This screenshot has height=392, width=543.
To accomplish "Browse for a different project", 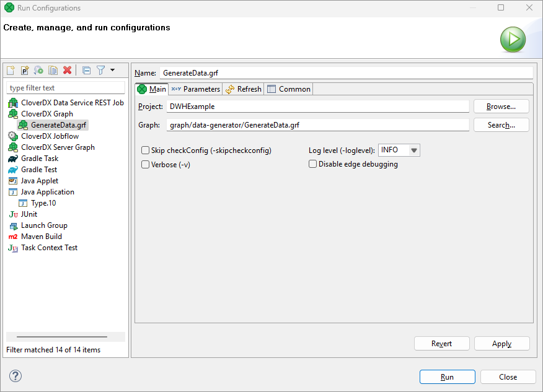I will click(501, 106).
